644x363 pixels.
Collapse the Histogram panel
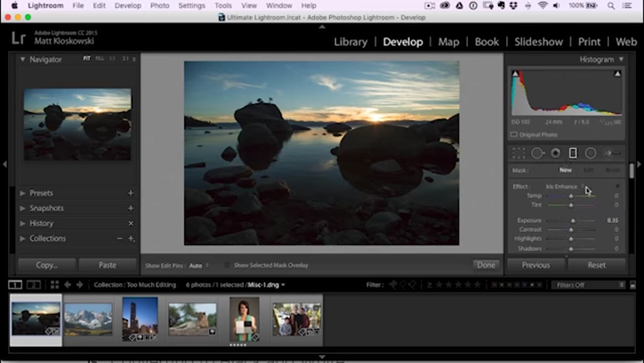point(621,60)
